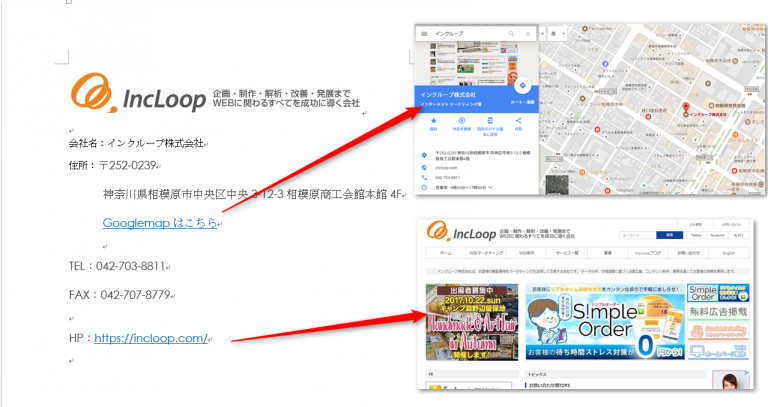Click the star save icon under the place name
Screen dimensions: 768x407
433,120
